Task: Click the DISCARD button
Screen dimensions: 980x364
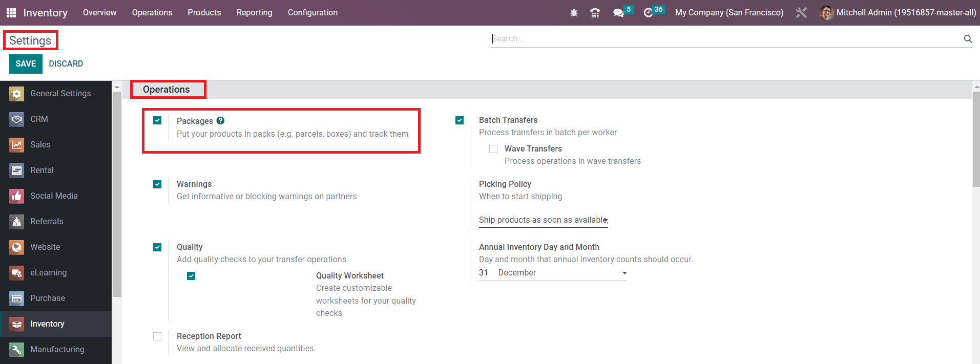Action: 66,64
